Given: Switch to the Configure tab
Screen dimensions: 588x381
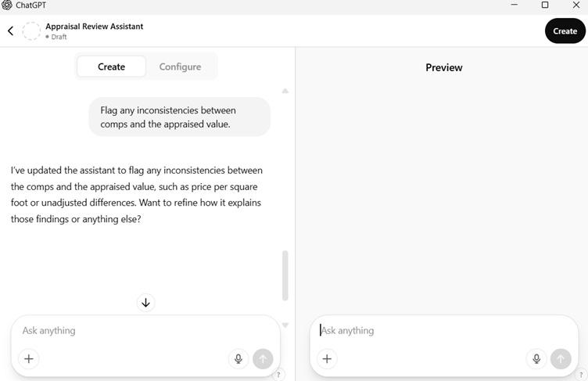Looking at the screenshot, I should (x=180, y=66).
